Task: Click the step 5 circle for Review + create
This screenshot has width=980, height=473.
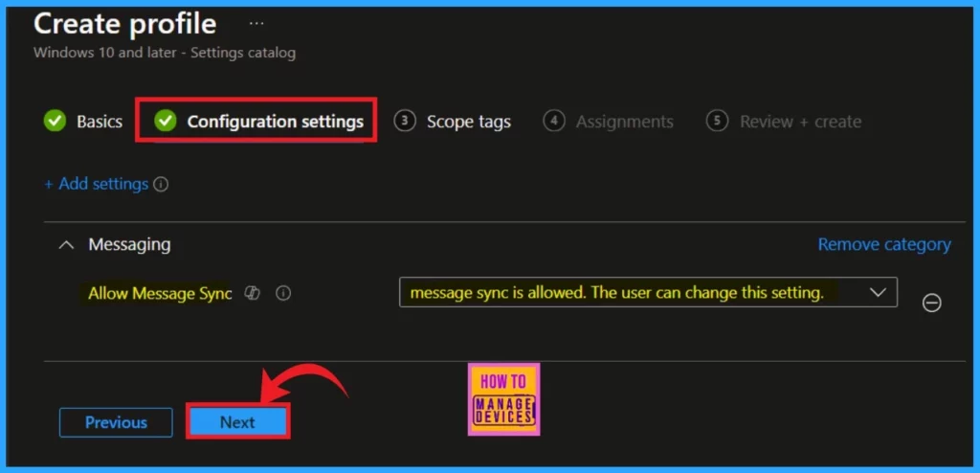Action: coord(717,121)
